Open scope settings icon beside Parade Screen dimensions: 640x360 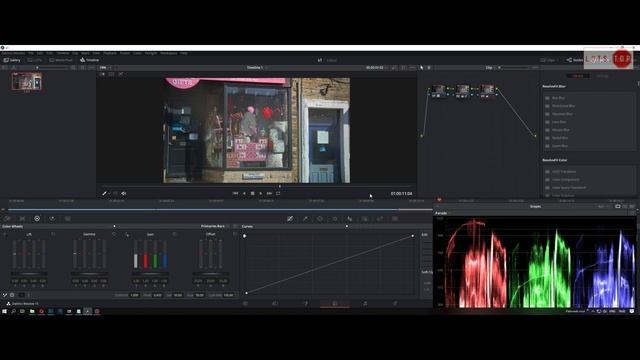[x=632, y=213]
